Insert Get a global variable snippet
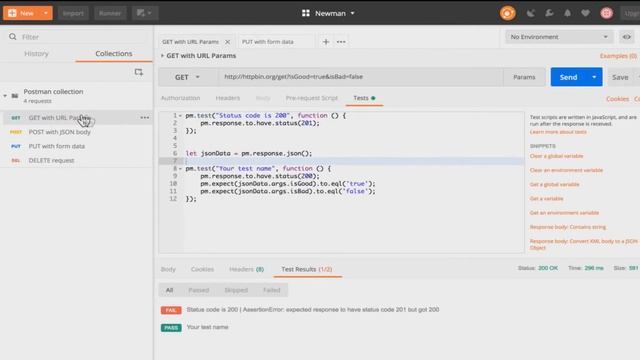640x360 pixels. 554,184
